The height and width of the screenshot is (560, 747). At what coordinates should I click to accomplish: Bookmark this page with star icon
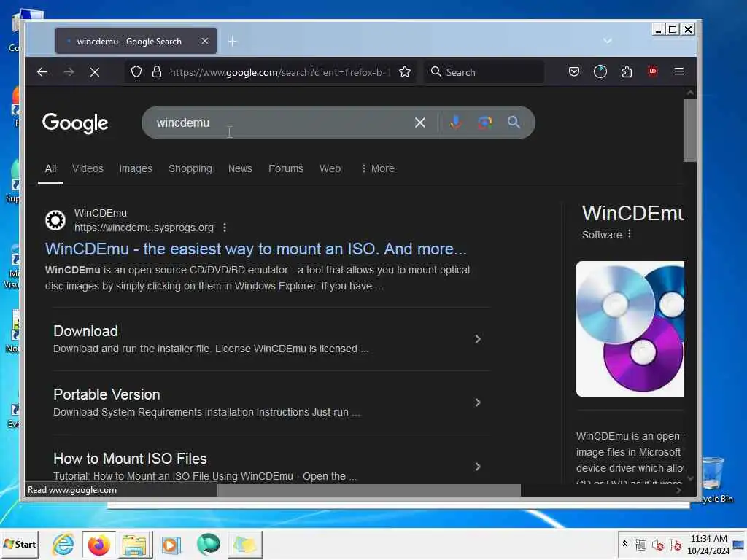[x=405, y=72]
